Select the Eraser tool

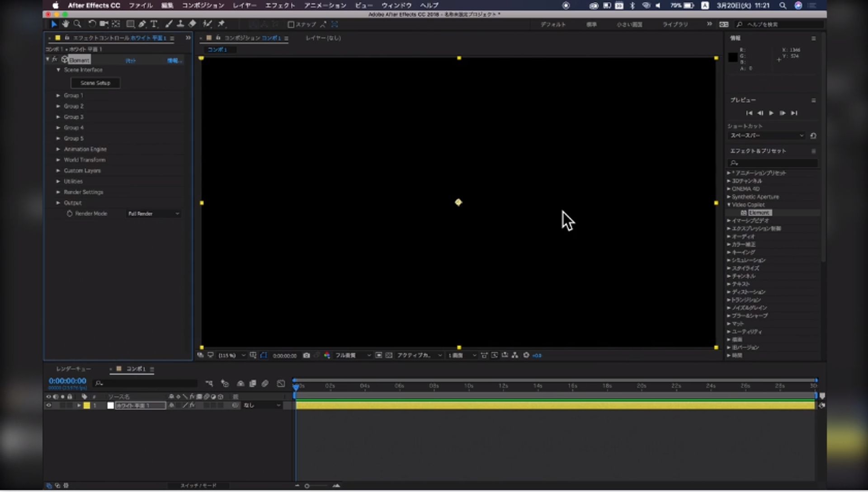(x=192, y=24)
